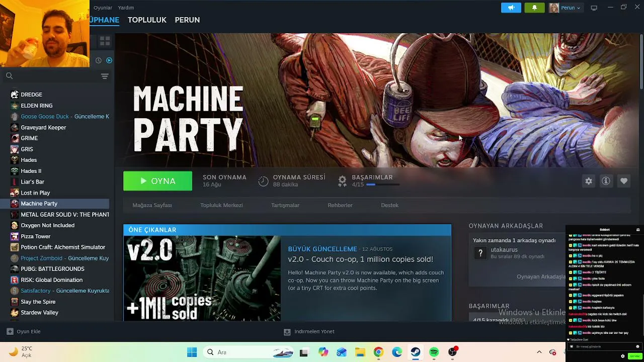
Task: Select Goose Goose Duck in the library
Action: click(x=65, y=117)
